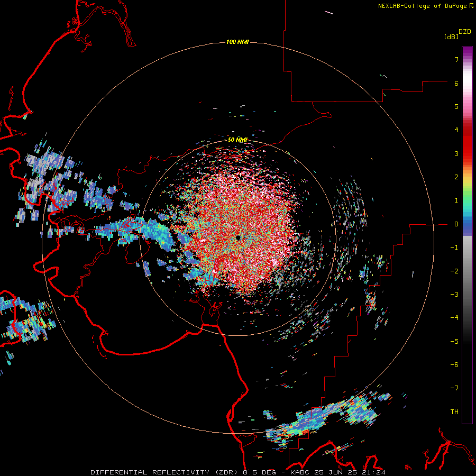Screen dimensions: 476x476
Task: Click the DZD color scale title
Action: pos(465,32)
